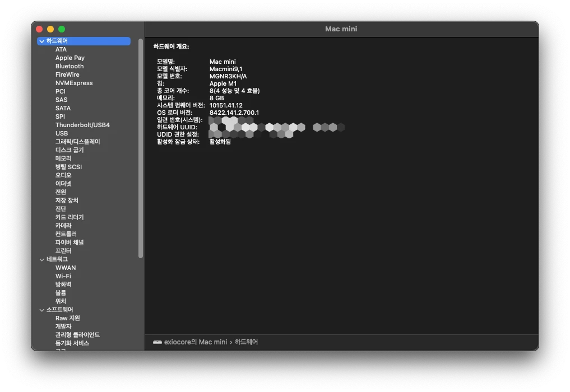
Task: Open 진단 sidebar item
Action: pos(61,208)
